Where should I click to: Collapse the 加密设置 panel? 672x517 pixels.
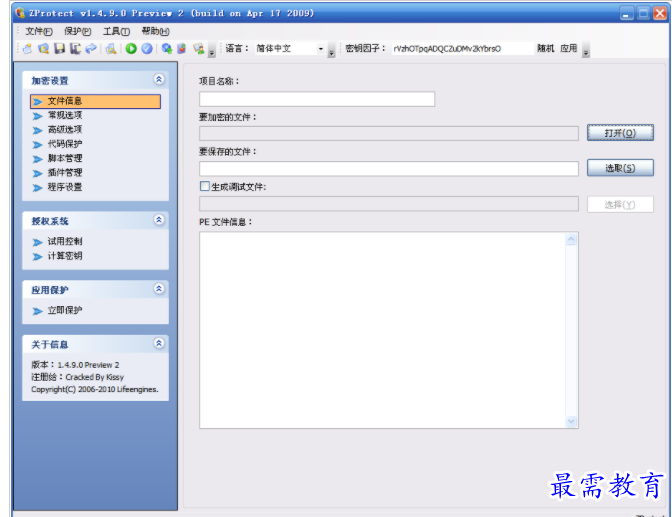[x=159, y=79]
